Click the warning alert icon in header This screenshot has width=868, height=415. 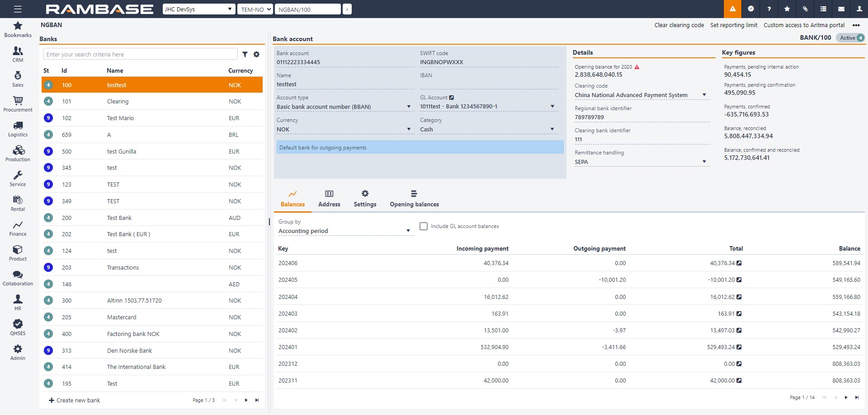tap(732, 9)
